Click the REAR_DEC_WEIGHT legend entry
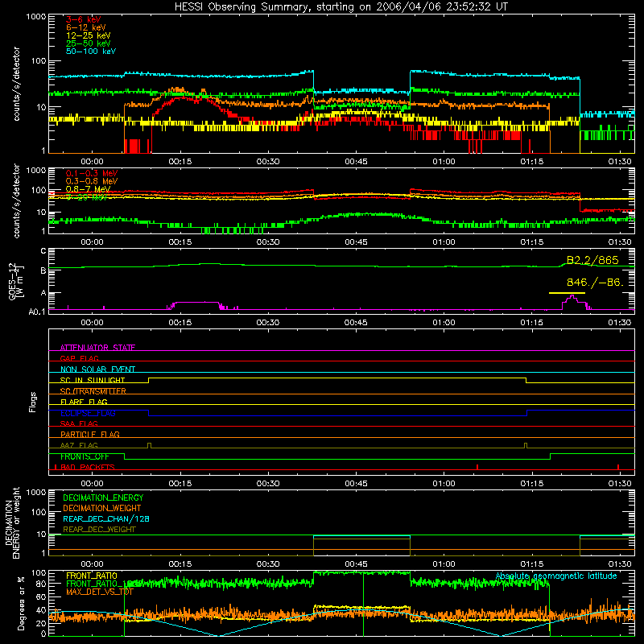Viewport: 644px width, 644px height. click(x=99, y=530)
